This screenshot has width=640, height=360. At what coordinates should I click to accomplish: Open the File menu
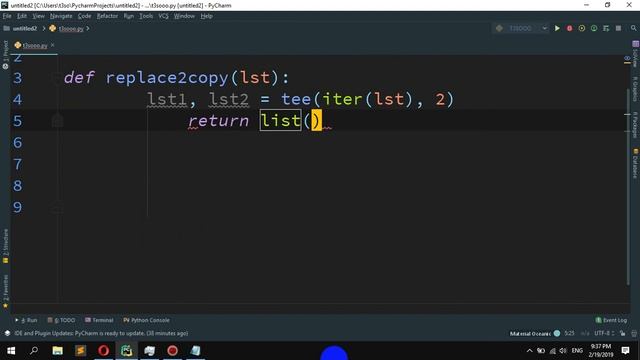pos(7,16)
